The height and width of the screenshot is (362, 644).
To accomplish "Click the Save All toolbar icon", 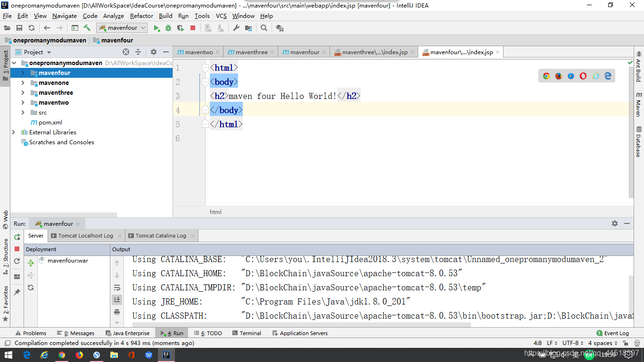I will tap(19, 28).
